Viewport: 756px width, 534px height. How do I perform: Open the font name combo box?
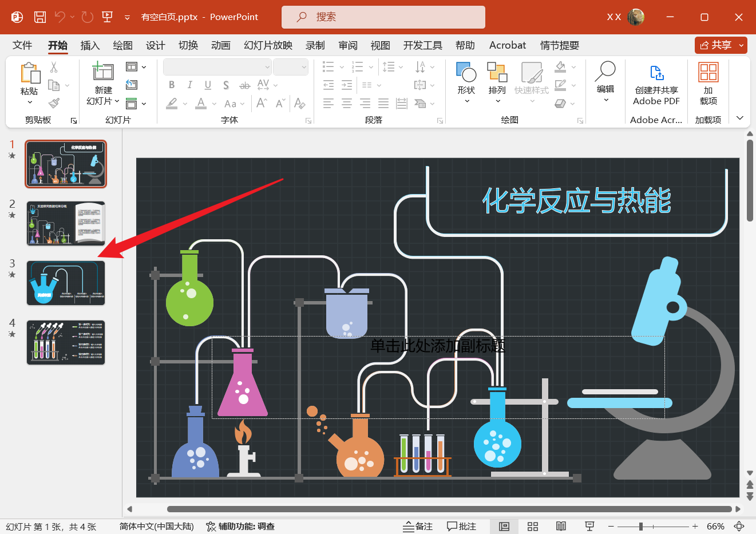[217, 67]
